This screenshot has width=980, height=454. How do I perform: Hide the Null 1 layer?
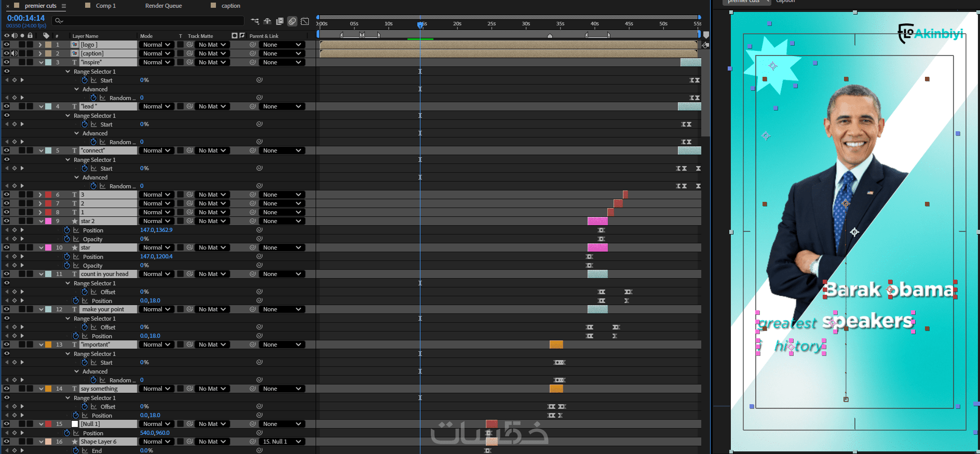pyautogui.click(x=7, y=424)
